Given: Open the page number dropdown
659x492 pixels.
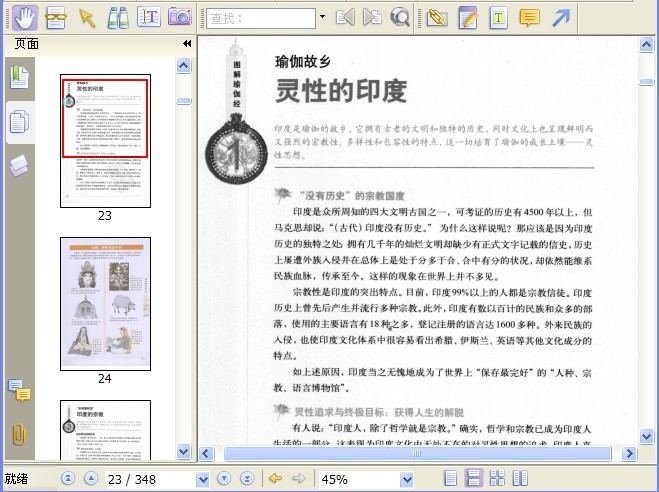Looking at the screenshot, I should point(203,479).
